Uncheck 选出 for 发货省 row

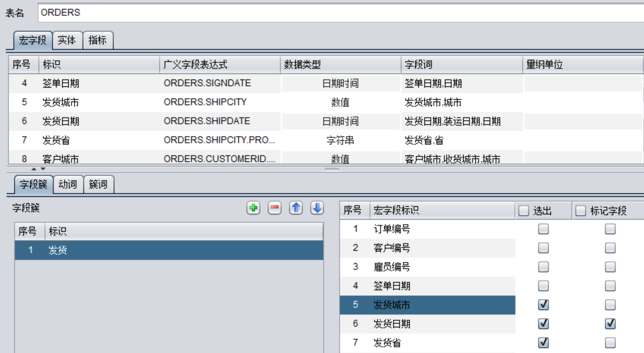coord(543,343)
